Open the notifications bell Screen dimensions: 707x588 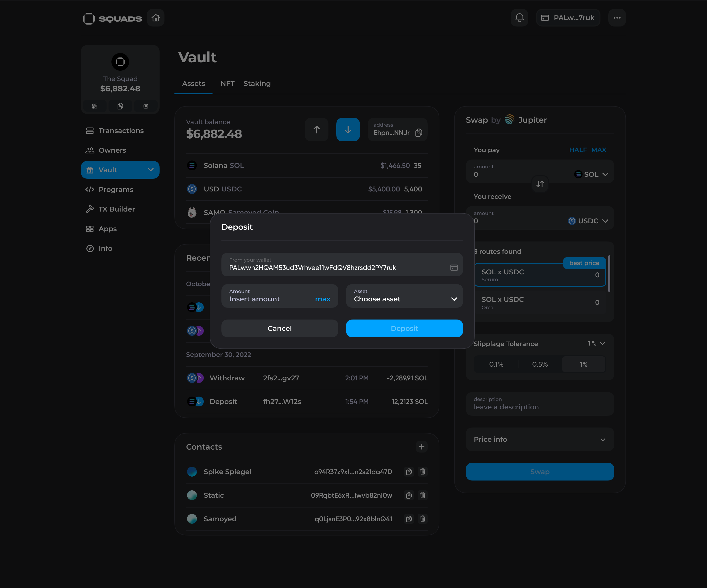point(519,18)
